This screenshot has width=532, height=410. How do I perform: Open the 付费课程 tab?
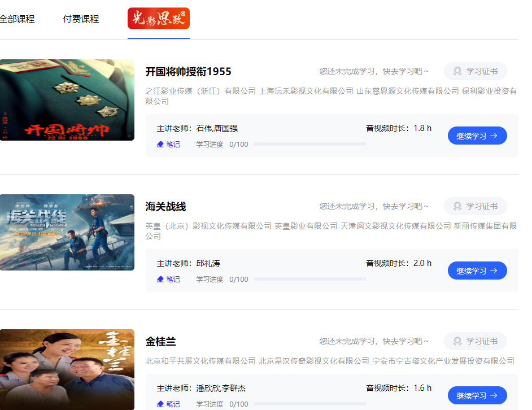pos(81,19)
